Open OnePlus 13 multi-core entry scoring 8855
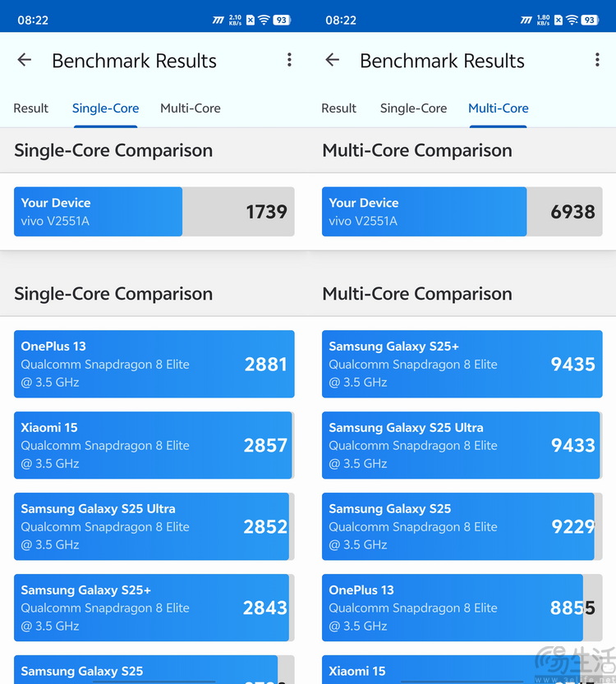Screen dimensions: 616x684 [462, 608]
